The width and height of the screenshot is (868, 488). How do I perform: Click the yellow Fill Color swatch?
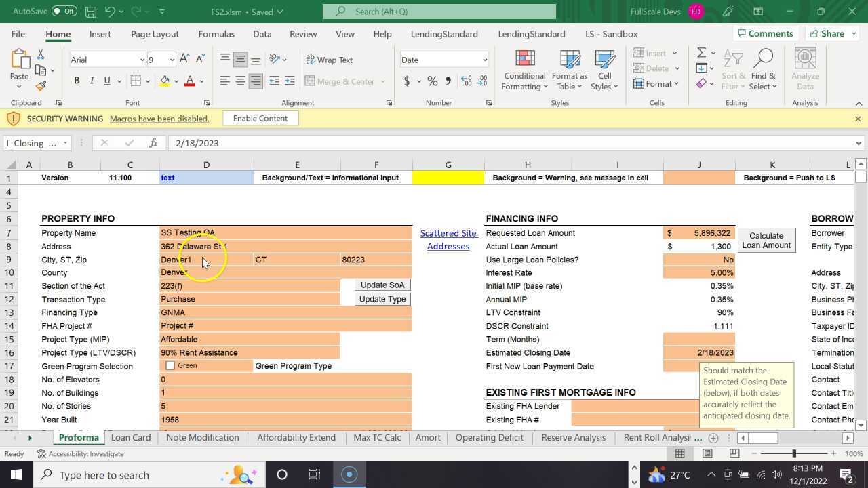[x=164, y=81]
